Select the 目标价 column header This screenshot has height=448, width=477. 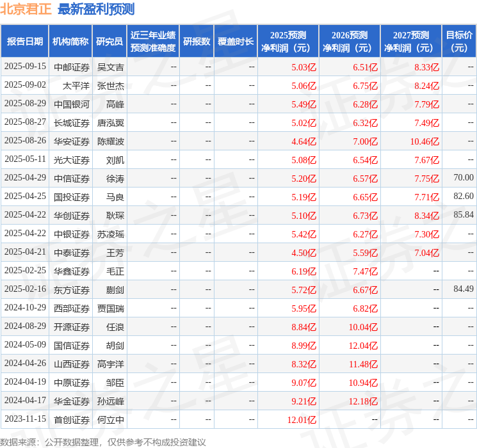pos(458,42)
